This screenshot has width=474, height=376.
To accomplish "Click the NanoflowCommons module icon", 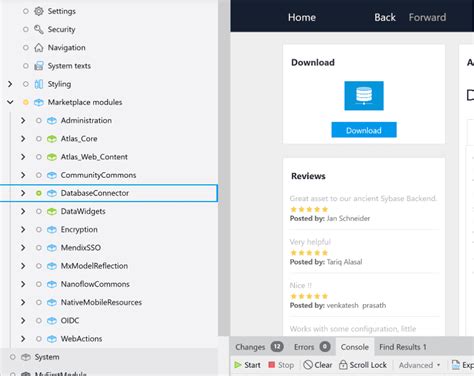I will point(52,284).
